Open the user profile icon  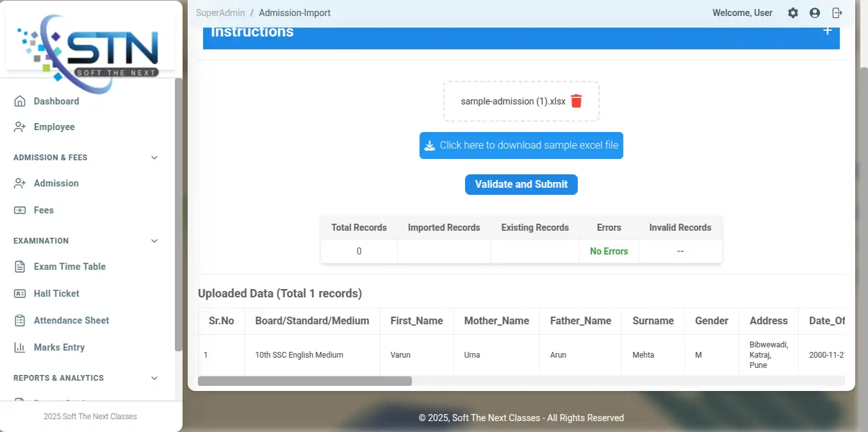[x=815, y=13]
